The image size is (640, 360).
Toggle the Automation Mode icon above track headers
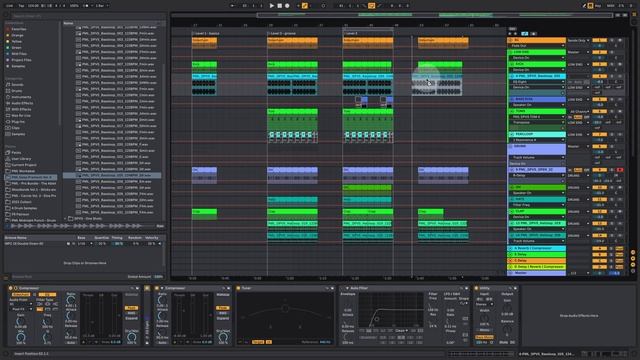(524, 33)
